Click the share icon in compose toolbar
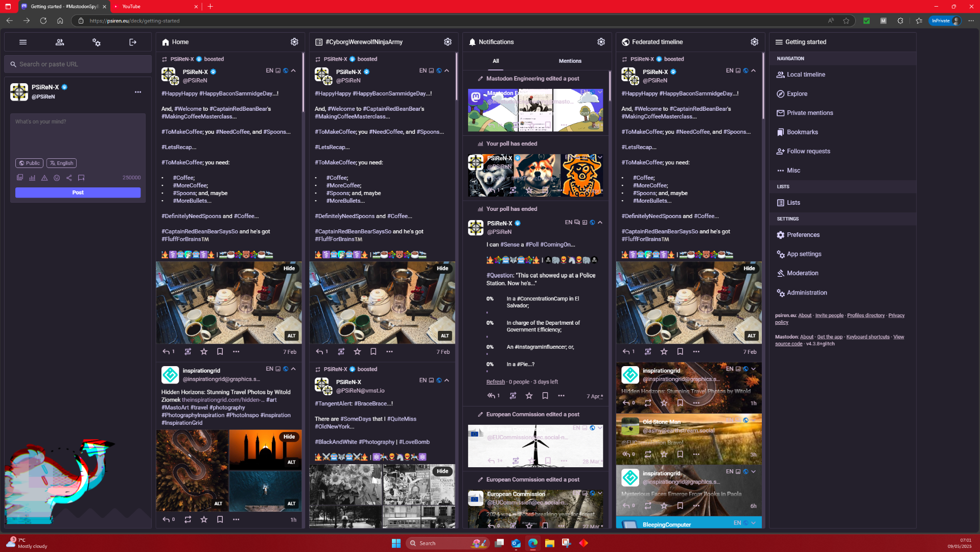Viewport: 980px width, 552px height. 69,178
